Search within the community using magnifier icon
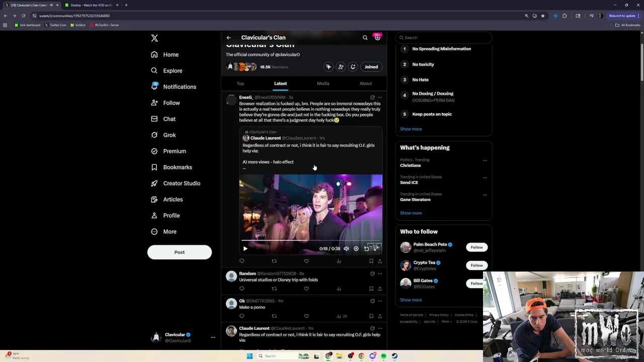644x362 pixels. tap(365, 38)
